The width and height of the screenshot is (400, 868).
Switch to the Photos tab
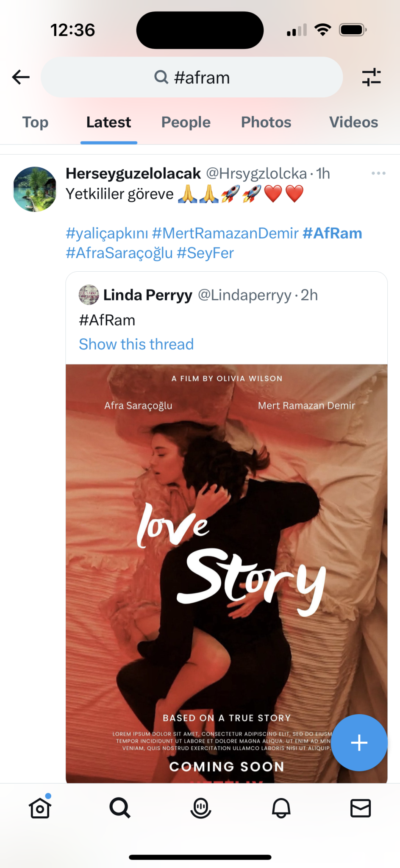266,122
